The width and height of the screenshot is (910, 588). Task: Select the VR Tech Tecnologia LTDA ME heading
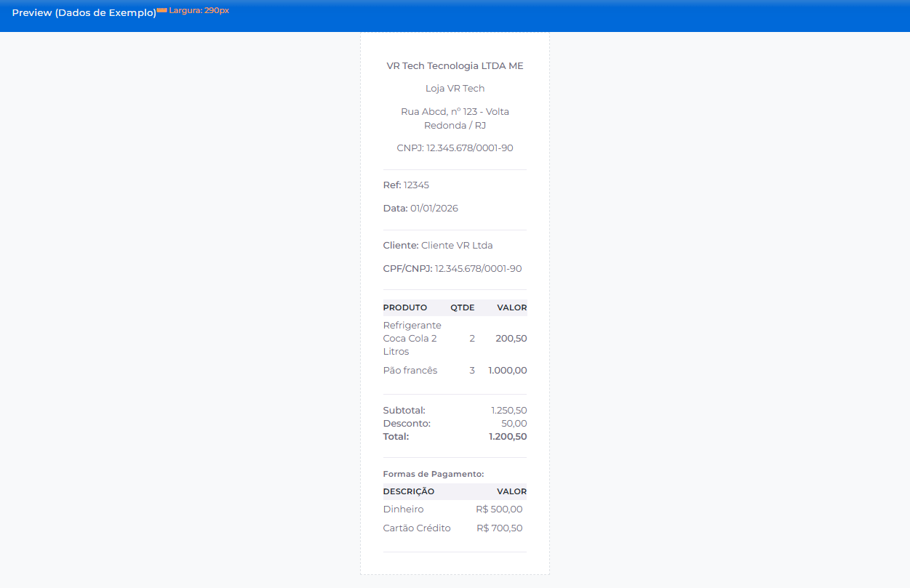tap(455, 66)
